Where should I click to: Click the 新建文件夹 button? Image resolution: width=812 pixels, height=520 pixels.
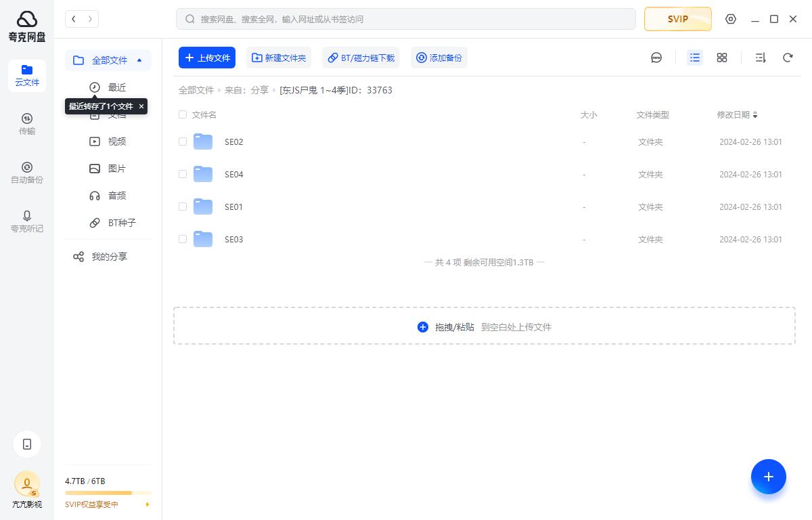point(279,58)
